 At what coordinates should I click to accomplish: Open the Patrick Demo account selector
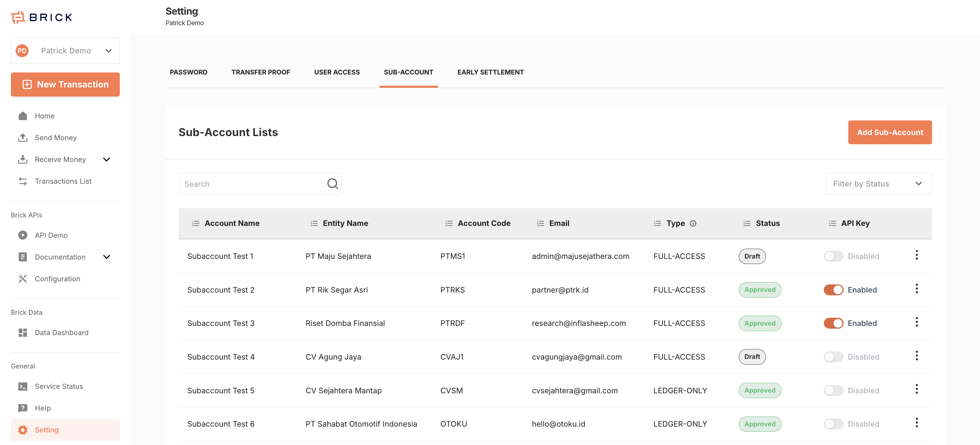(65, 51)
